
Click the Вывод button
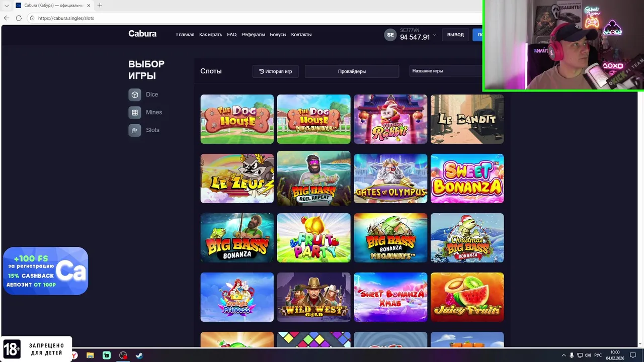[x=455, y=35]
